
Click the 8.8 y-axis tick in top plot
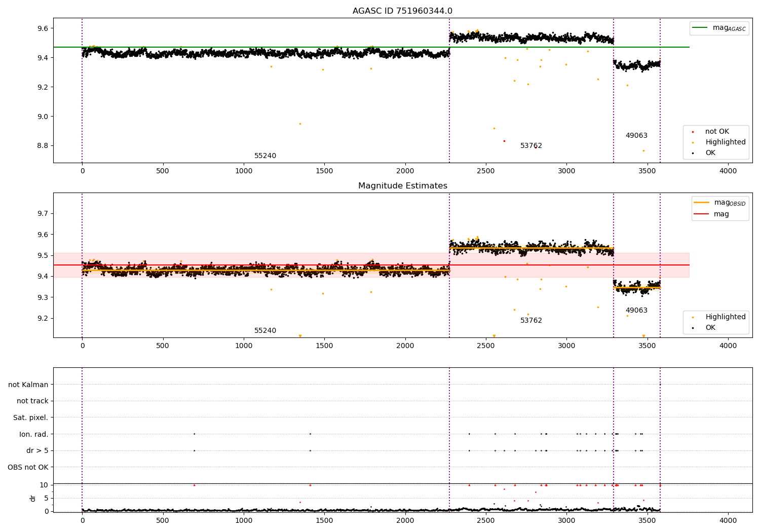(42, 146)
